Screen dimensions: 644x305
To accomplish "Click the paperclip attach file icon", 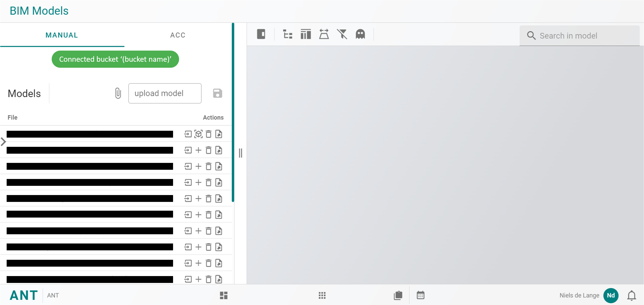I will pyautogui.click(x=118, y=93).
